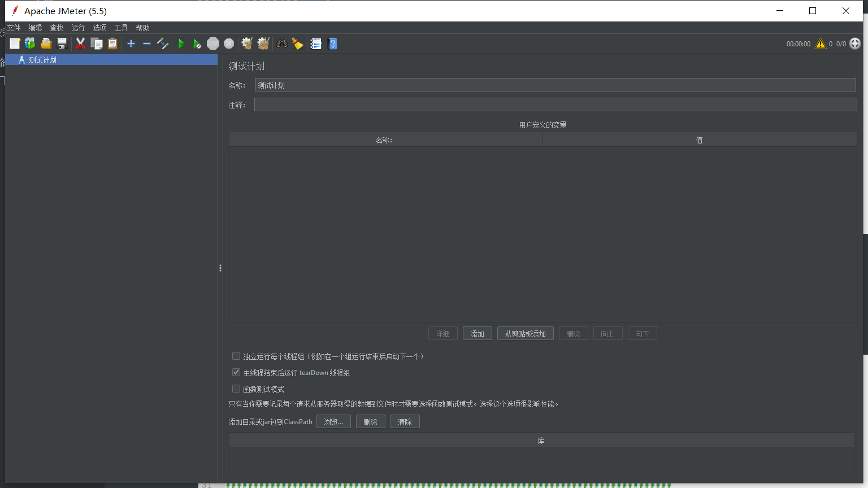Click the 添加 button

pos(478,334)
